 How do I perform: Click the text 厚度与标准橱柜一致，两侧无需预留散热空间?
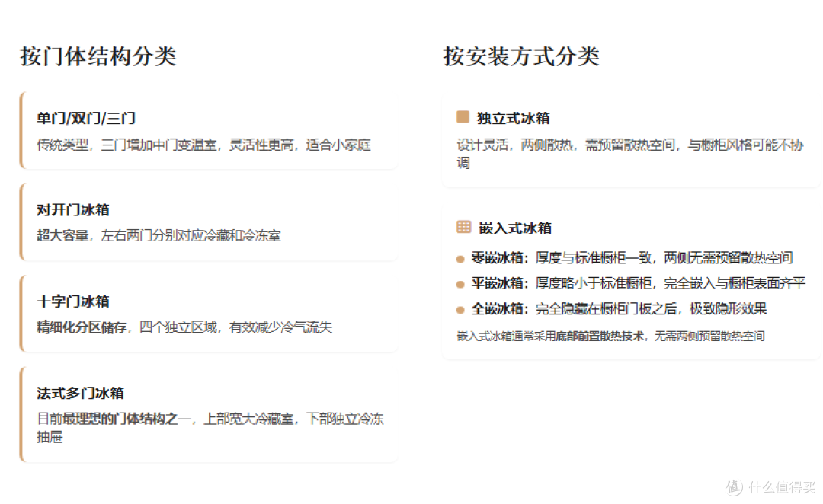(664, 257)
